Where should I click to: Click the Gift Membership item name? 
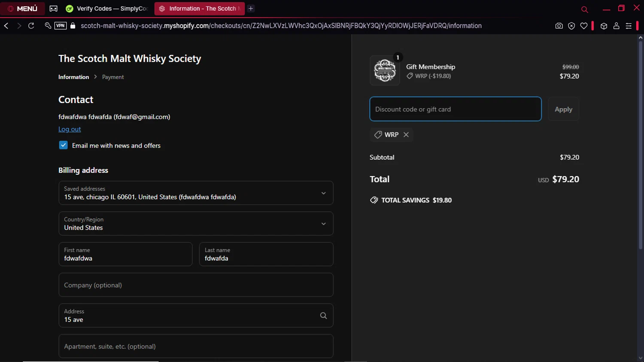pos(431,67)
